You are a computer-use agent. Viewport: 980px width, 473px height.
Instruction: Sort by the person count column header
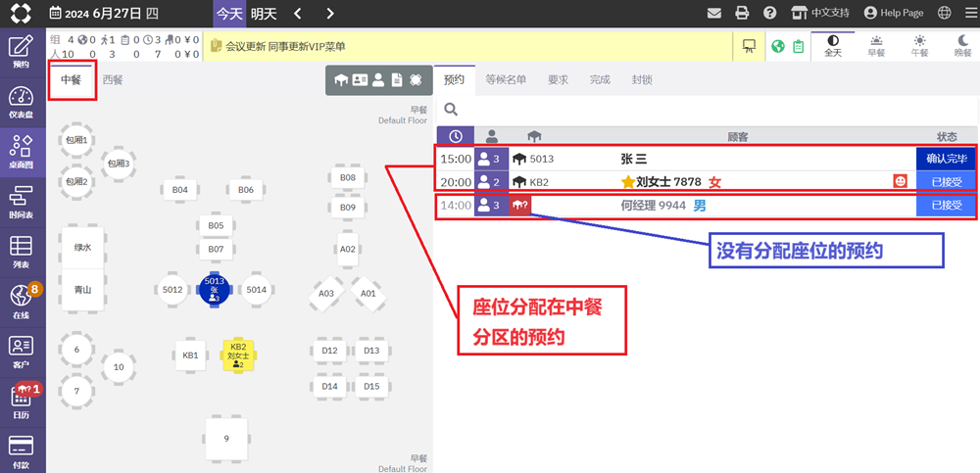tap(492, 135)
